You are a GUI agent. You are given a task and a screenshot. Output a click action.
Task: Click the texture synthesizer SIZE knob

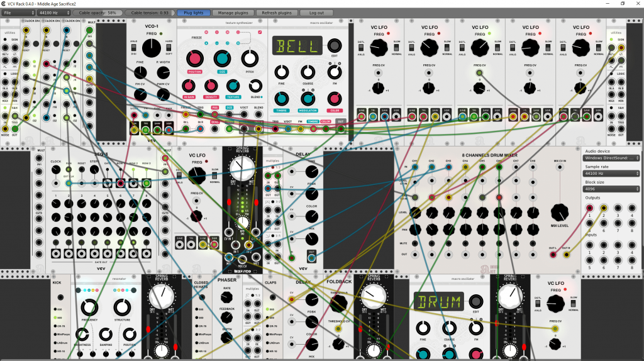[222, 58]
